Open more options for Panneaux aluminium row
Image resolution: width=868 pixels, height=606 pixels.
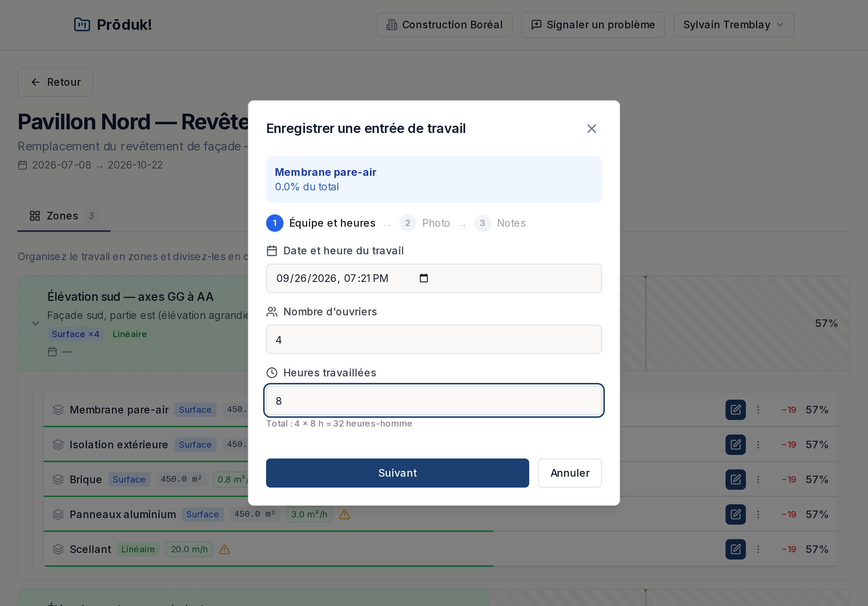758,514
